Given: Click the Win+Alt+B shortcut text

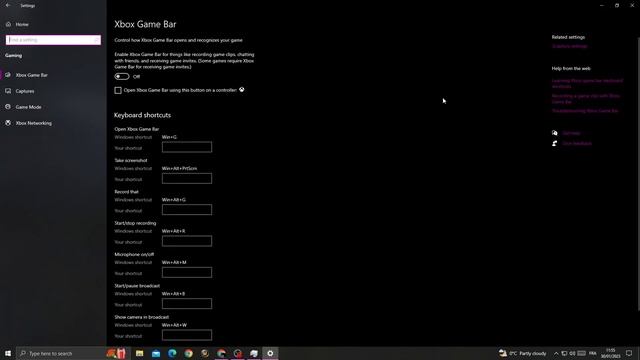Looking at the screenshot, I should pos(173,293).
